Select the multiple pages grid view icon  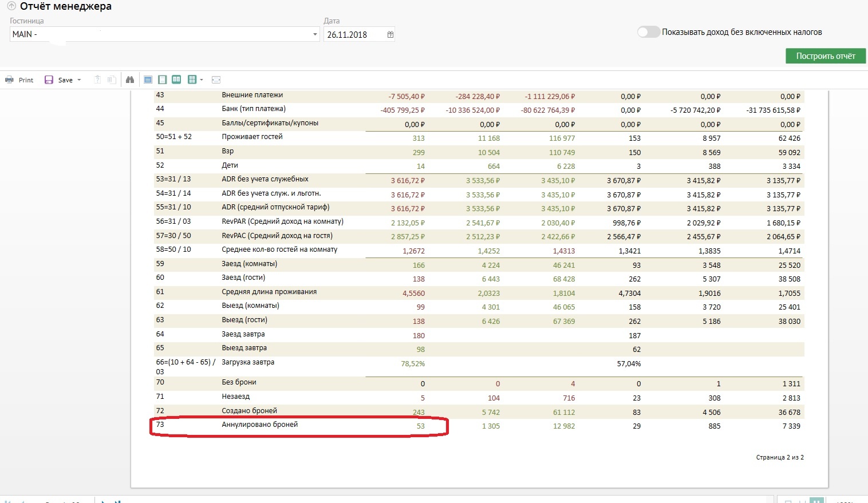192,80
